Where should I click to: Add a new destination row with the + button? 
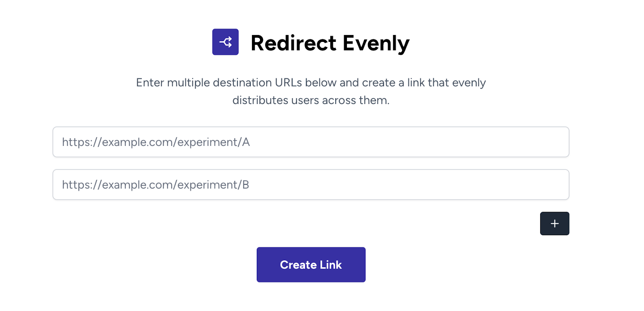555,223
